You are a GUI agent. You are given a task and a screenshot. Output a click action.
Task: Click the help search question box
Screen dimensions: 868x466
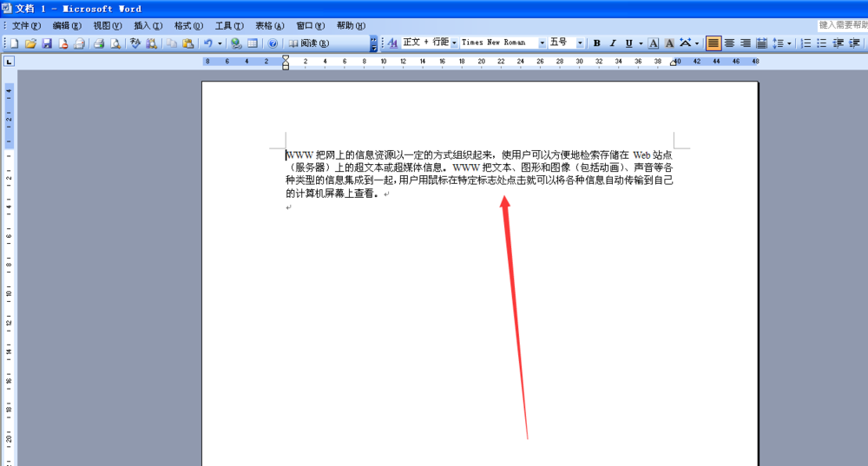pyautogui.click(x=843, y=25)
